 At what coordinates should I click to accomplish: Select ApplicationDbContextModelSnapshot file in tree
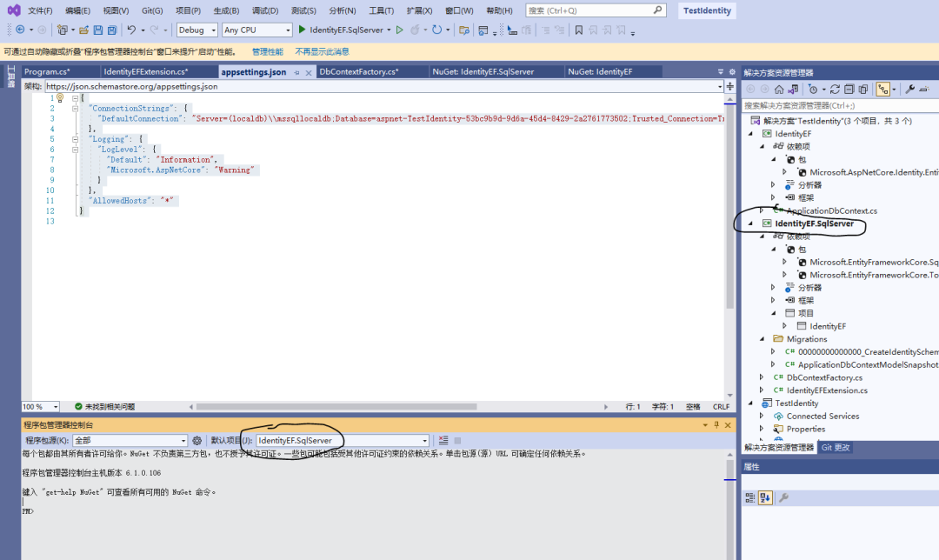(868, 364)
